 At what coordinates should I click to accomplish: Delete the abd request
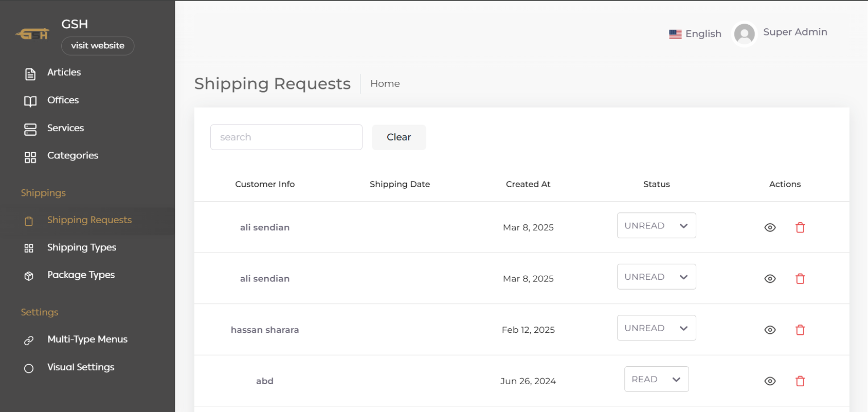[x=800, y=381]
